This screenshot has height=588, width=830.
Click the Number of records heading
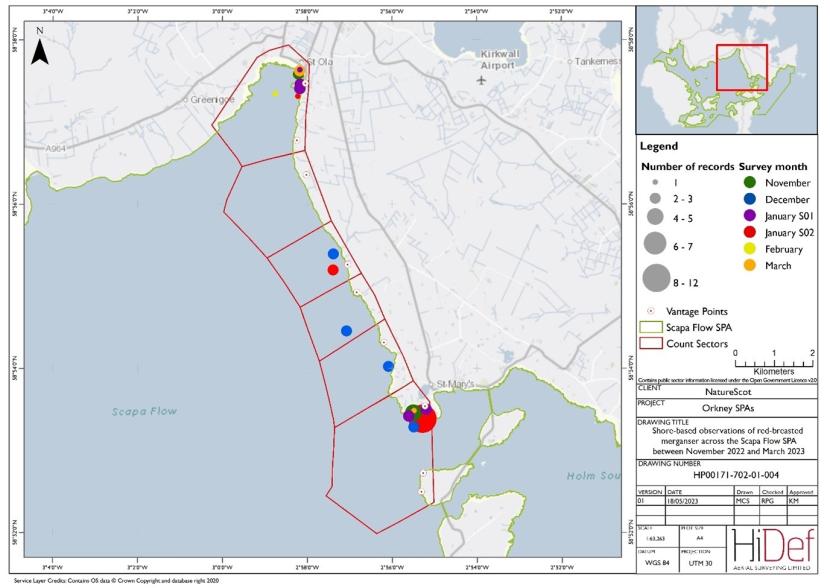[x=688, y=167]
